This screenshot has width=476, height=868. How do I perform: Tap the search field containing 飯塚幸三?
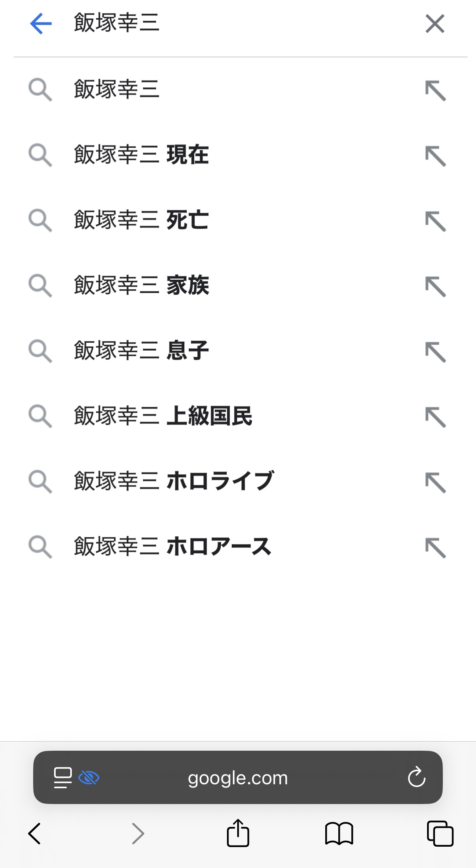pos(237,23)
